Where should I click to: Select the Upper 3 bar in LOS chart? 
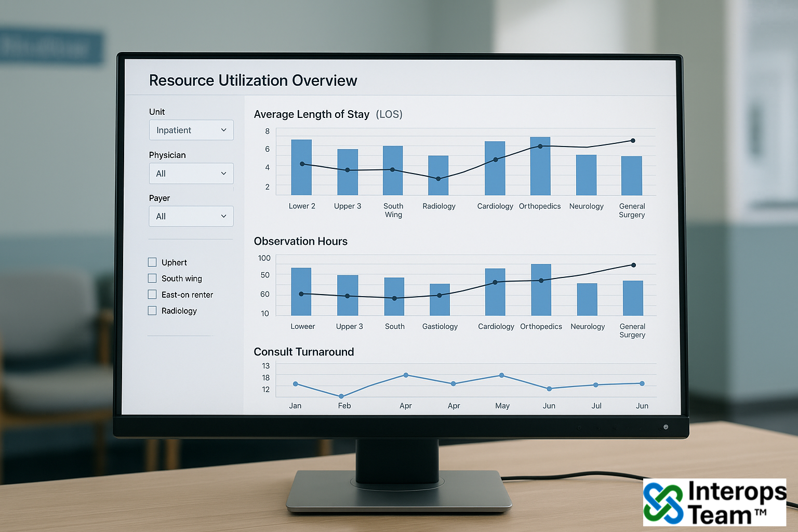[x=348, y=172]
